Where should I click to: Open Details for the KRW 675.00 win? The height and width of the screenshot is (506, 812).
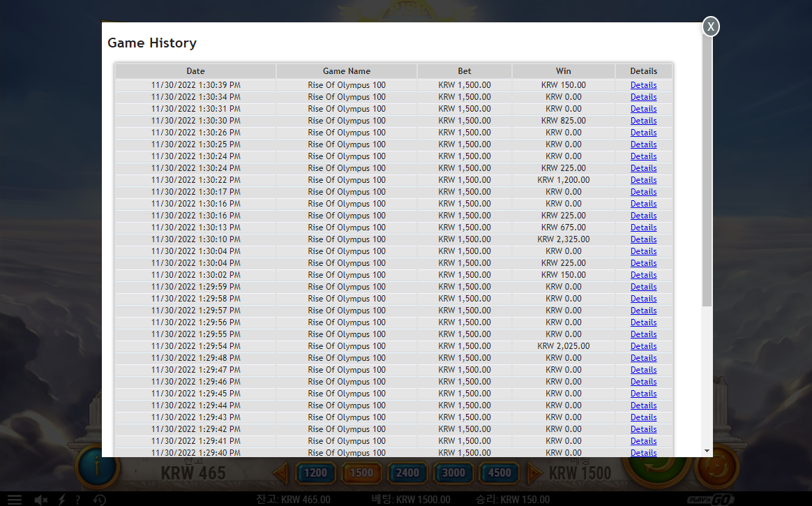[x=644, y=228]
